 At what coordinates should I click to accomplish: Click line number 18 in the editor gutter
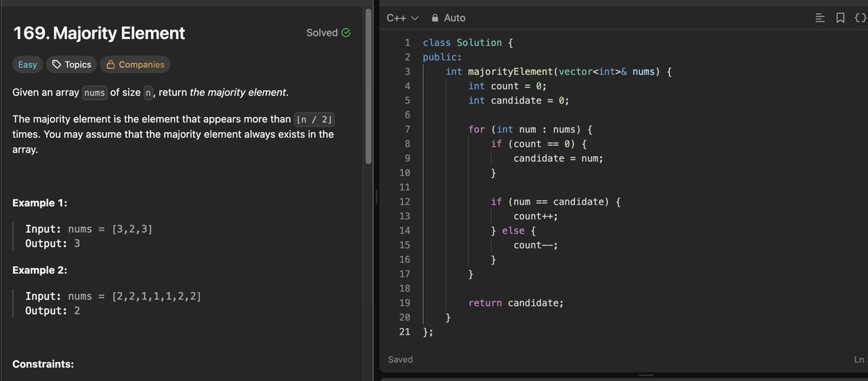405,288
